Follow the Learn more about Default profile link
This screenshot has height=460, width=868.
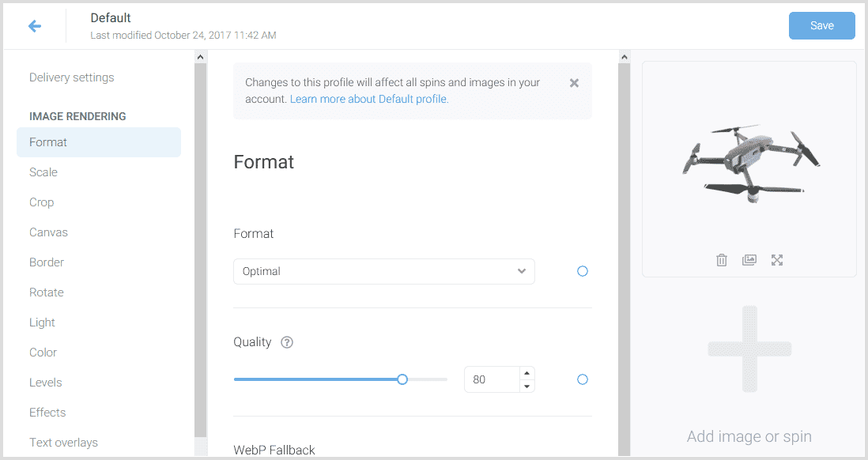coord(368,100)
